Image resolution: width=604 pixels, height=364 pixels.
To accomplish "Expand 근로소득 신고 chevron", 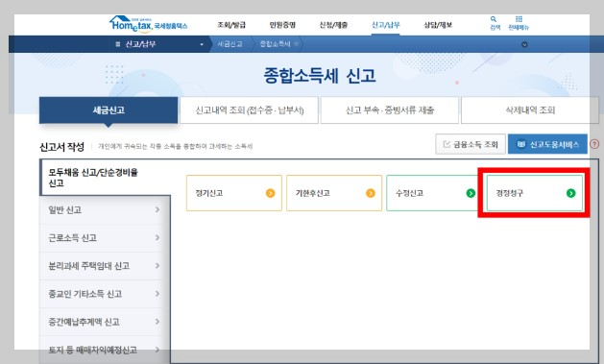I will pyautogui.click(x=157, y=237).
